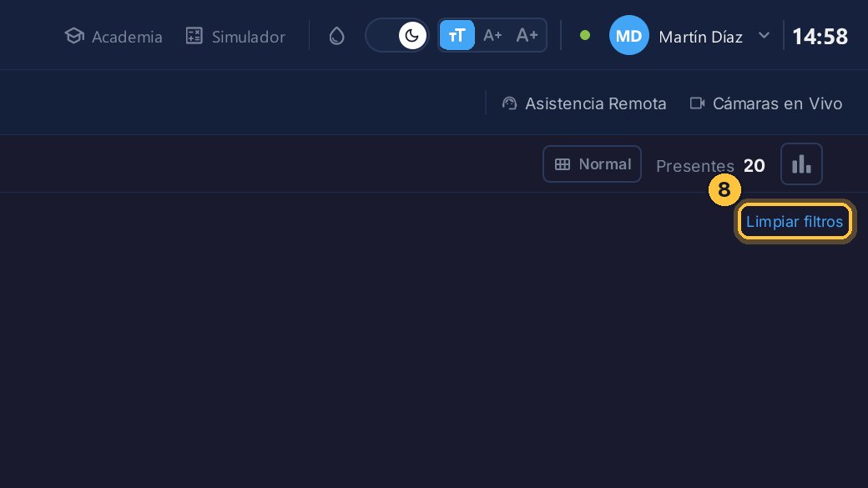Click the 14:58 clock
868x488 pixels.
820,37
